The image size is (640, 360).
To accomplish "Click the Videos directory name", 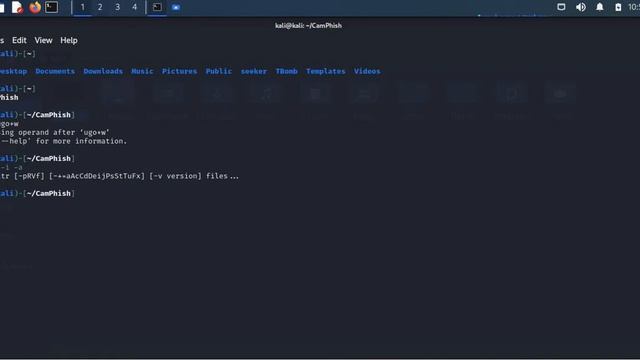I will pos(367,71).
